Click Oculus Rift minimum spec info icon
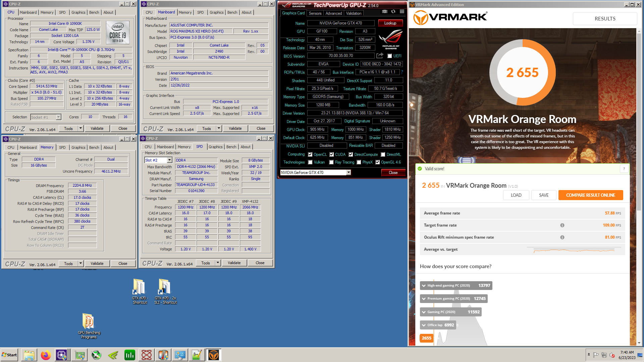Screen dimensions: 644x362 coord(562,237)
